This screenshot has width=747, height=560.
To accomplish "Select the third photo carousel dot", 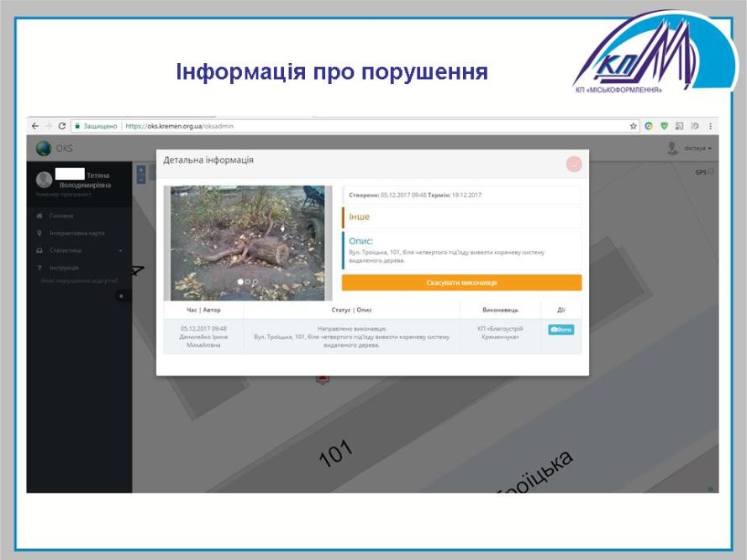I will [255, 282].
